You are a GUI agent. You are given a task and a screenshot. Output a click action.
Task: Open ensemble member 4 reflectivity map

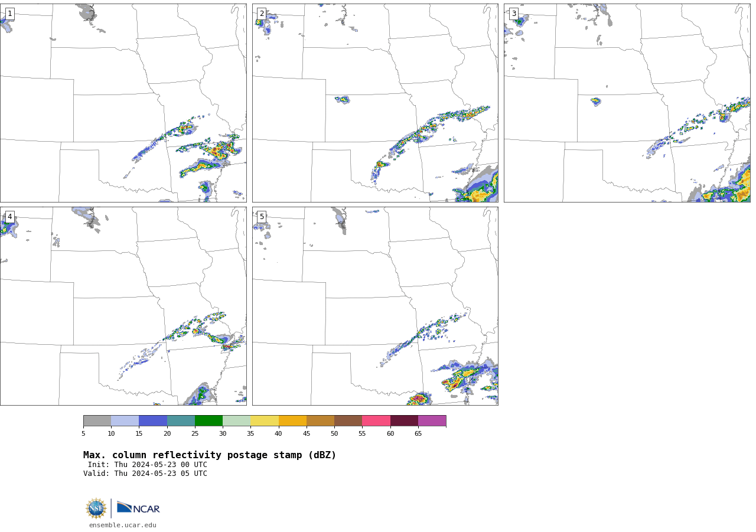tap(123, 306)
